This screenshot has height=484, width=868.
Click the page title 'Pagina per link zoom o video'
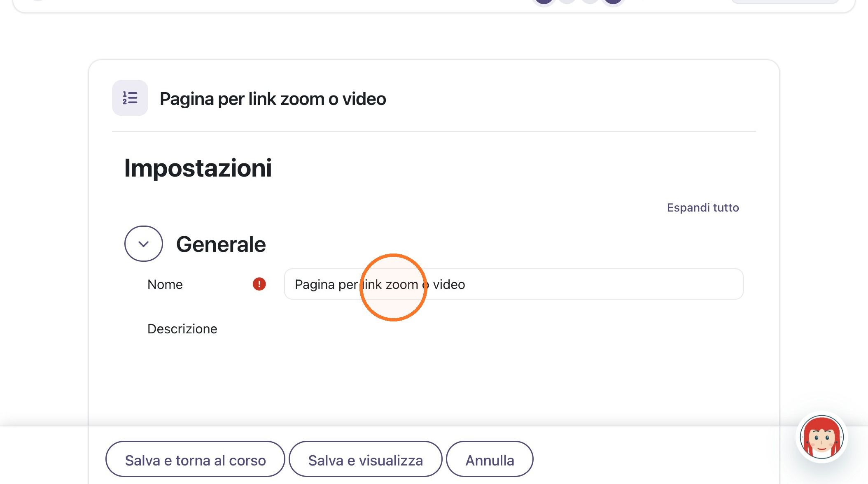(273, 99)
